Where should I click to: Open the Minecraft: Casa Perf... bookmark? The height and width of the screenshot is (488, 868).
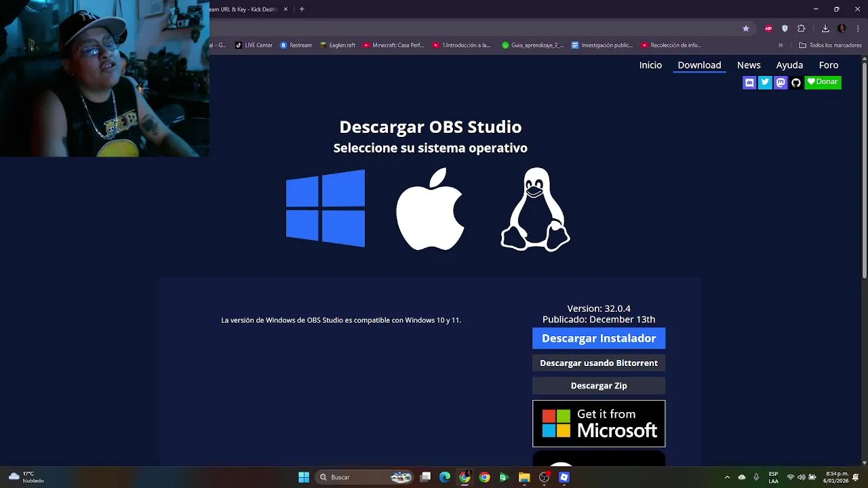393,45
